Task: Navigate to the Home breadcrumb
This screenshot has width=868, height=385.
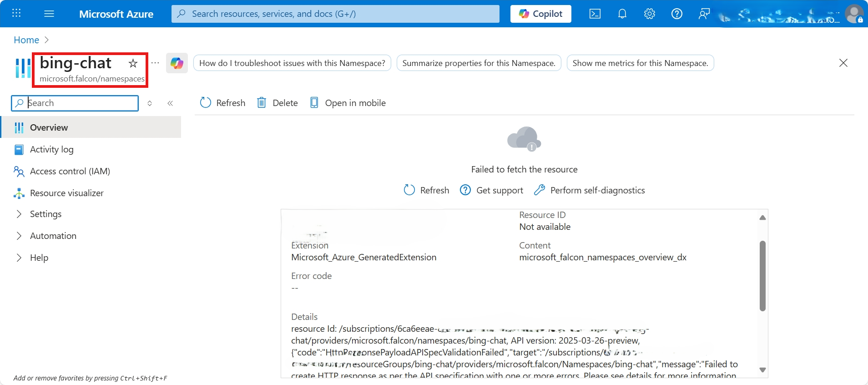Action: (x=26, y=40)
